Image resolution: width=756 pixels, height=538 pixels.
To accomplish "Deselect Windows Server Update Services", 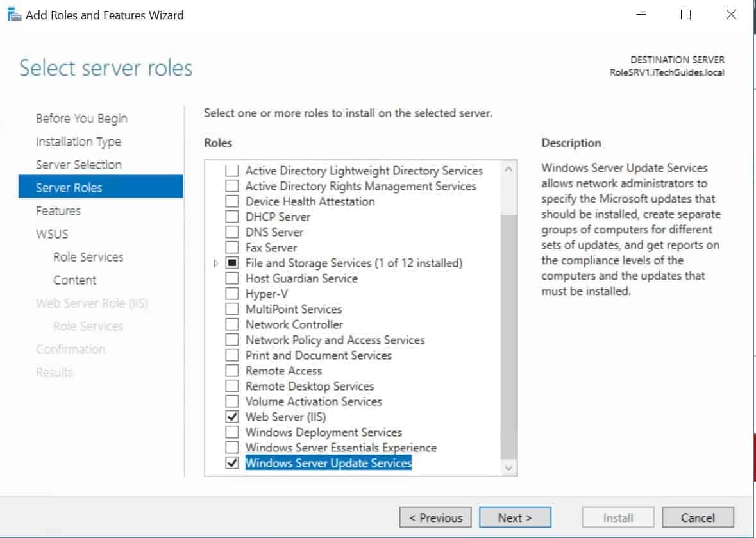I will pyautogui.click(x=232, y=462).
